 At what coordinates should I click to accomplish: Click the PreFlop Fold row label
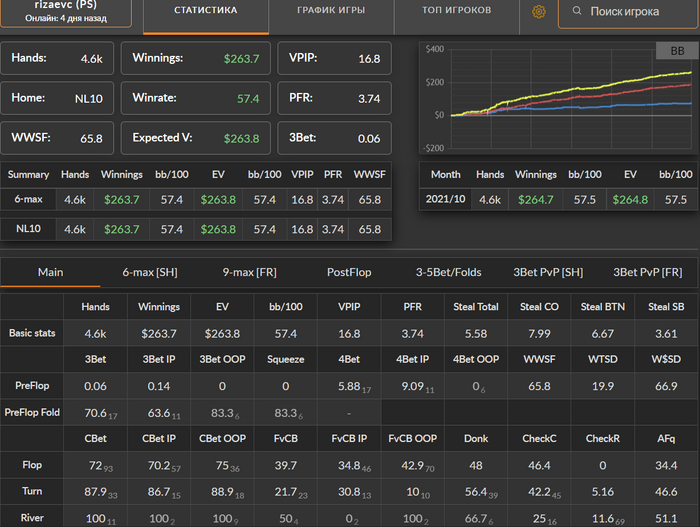point(32,412)
